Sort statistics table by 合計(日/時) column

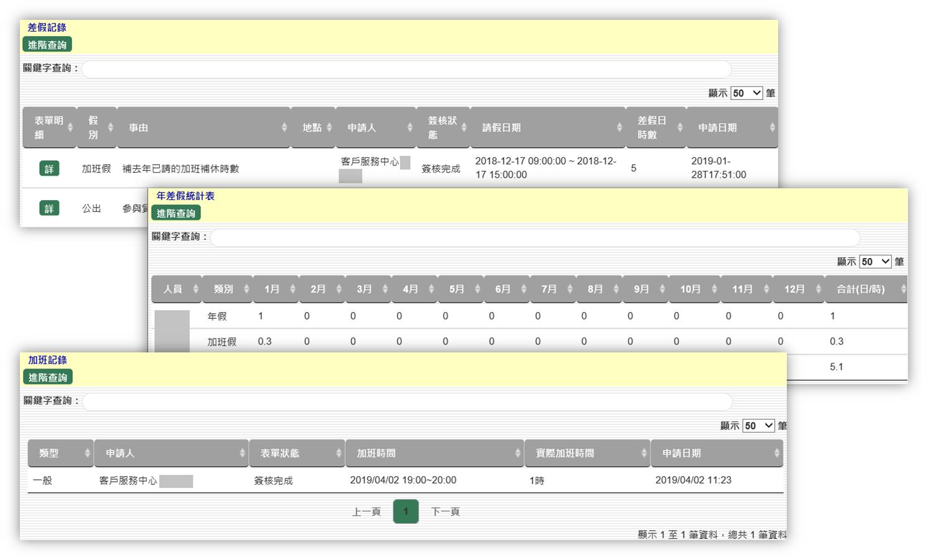point(866,289)
